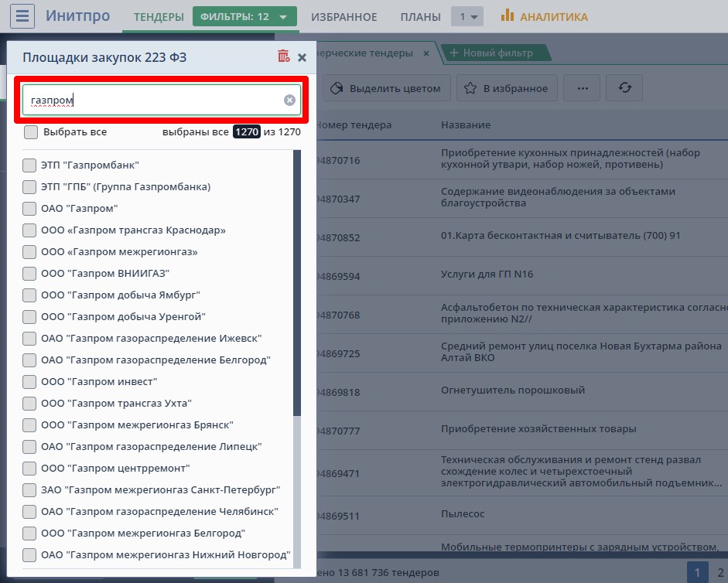The height and width of the screenshot is (583, 728).
Task: Check ООО "Газпром центрремонт"
Action: 29,469
